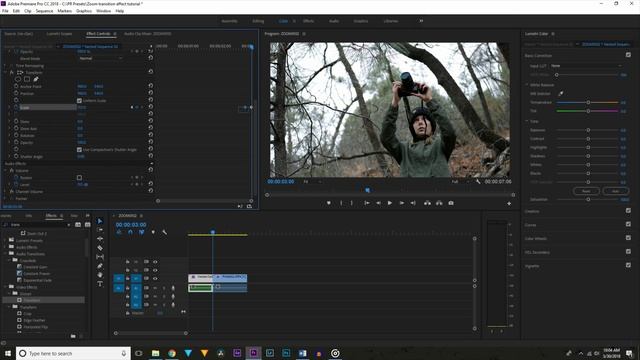Screen dimensions: 640x360
Task: Select the Hand tool
Action: (x=100, y=275)
